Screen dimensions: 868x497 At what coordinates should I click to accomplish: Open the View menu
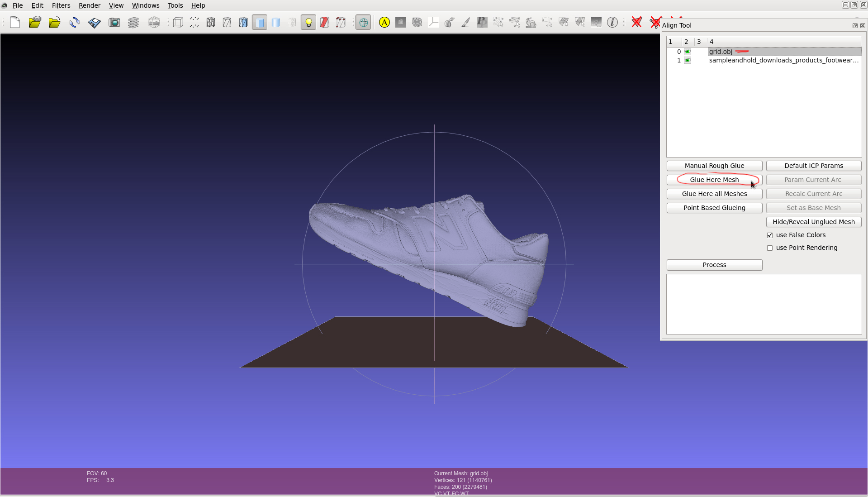pos(116,5)
